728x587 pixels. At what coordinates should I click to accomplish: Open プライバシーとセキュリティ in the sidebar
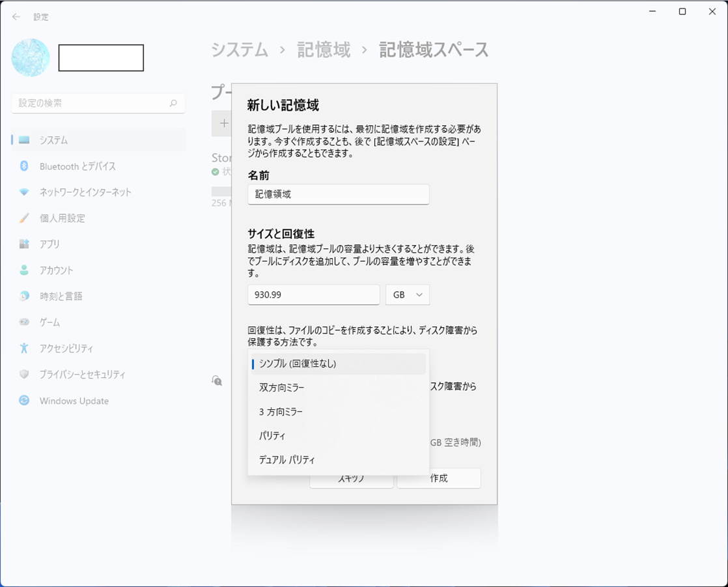click(82, 375)
